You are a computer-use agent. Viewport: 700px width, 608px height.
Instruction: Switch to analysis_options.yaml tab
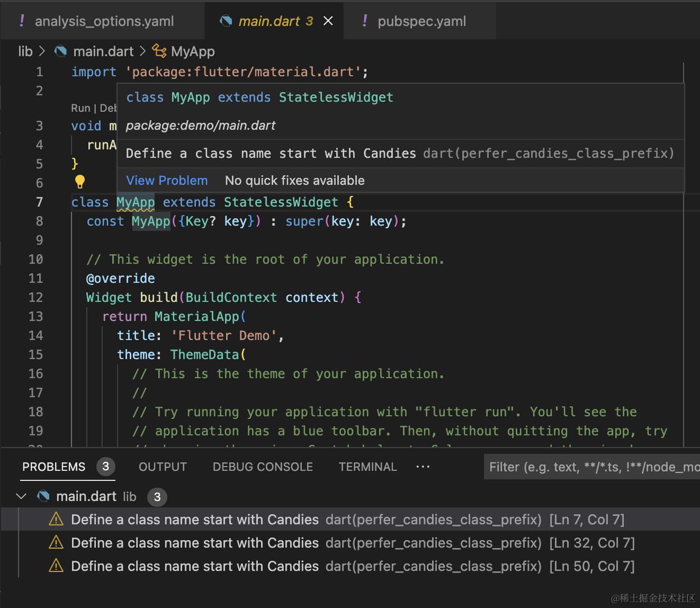[x=104, y=21]
